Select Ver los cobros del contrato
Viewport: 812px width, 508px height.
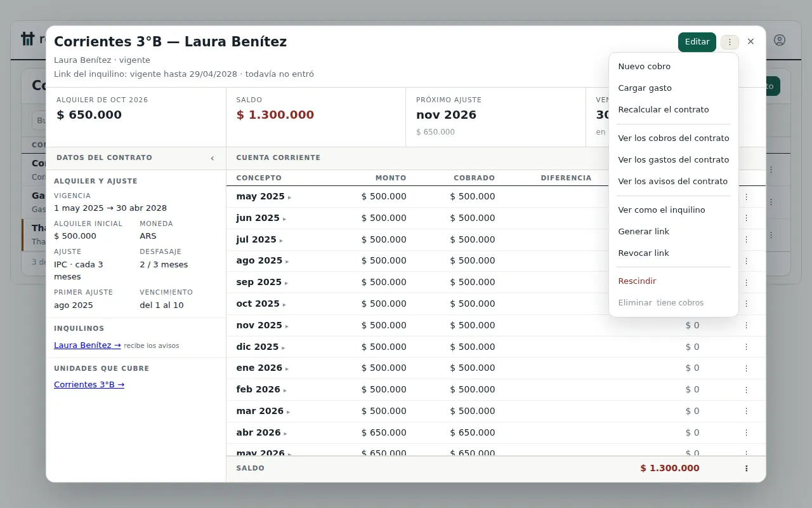click(674, 138)
